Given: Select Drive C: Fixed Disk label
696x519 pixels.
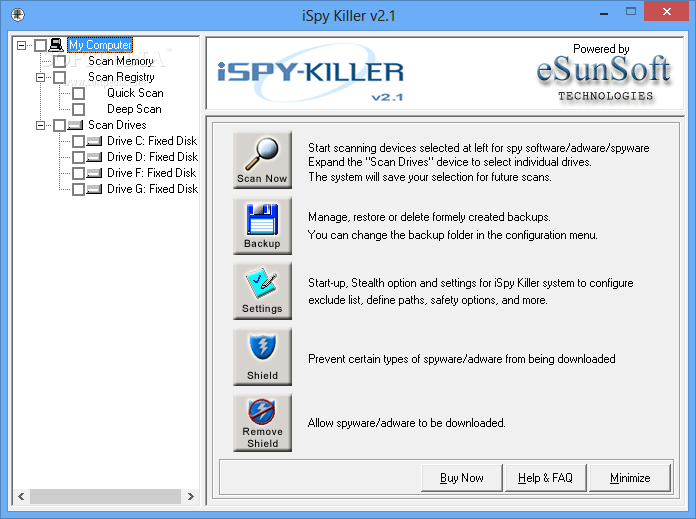Looking at the screenshot, I should tap(152, 141).
